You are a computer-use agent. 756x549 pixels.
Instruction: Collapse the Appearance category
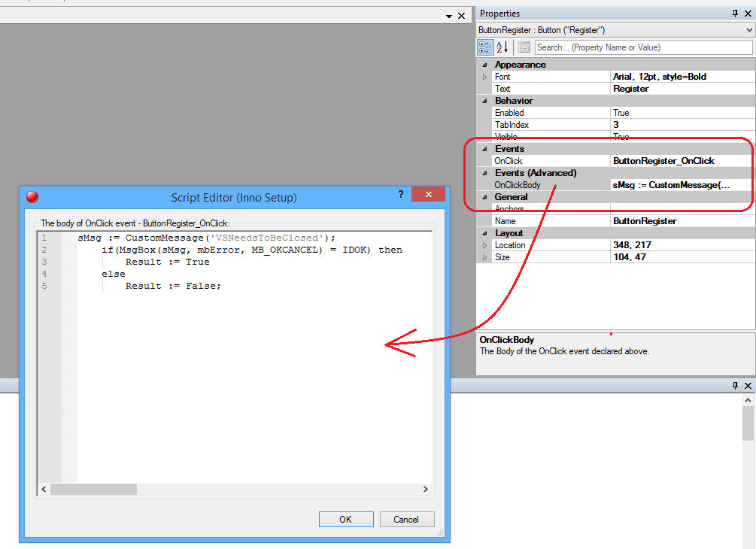tap(484, 65)
